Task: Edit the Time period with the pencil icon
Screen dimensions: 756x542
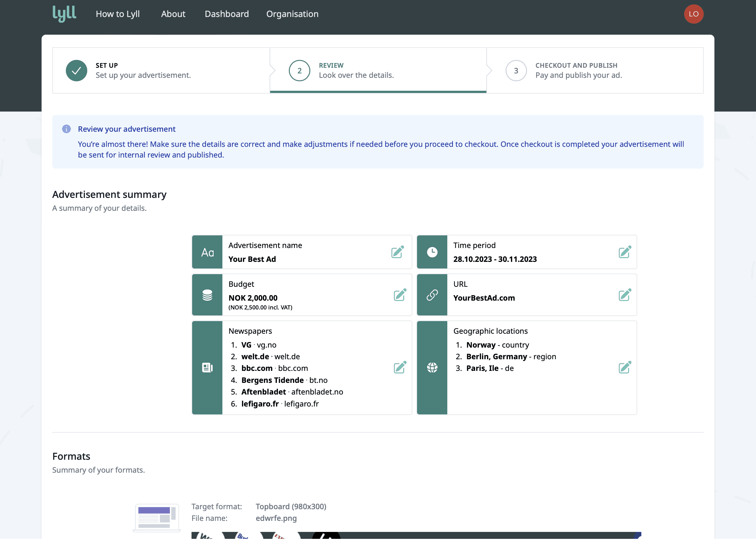Action: (x=625, y=252)
